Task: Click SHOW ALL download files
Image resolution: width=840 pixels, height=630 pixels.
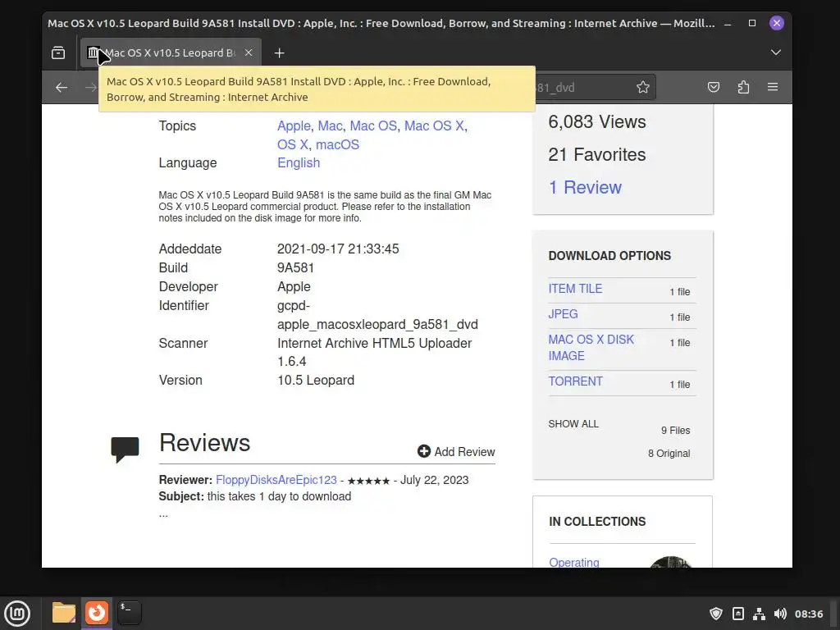Action: click(573, 424)
